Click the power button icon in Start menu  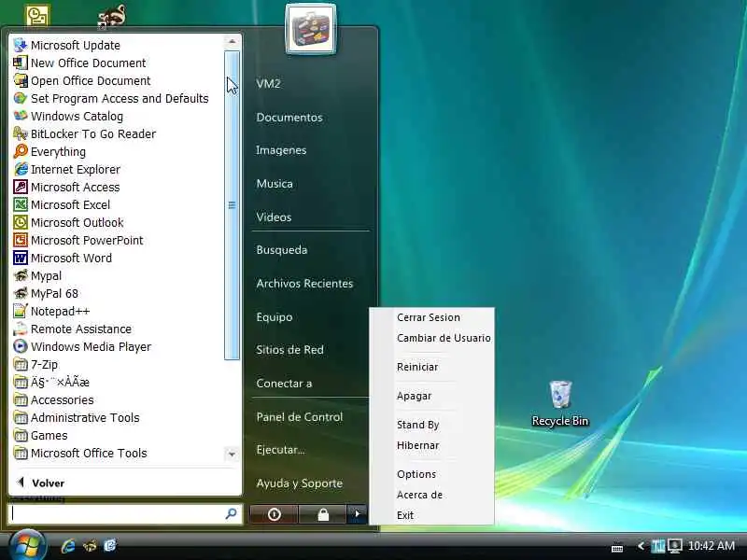[274, 514]
